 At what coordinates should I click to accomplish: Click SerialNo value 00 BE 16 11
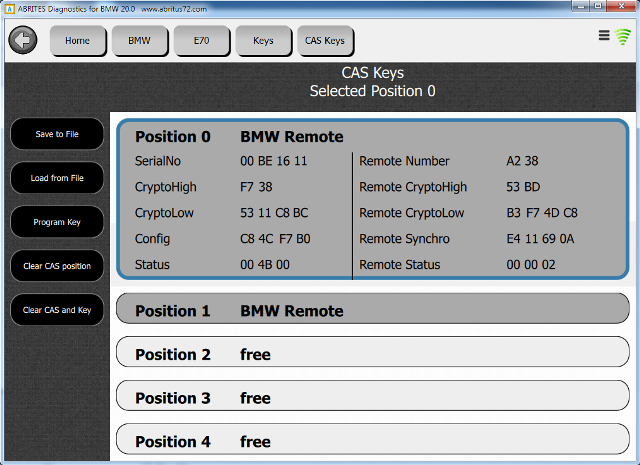(x=273, y=161)
